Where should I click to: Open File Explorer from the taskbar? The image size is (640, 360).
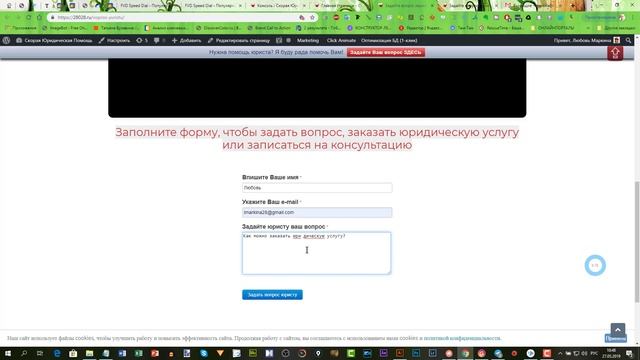coord(89,353)
